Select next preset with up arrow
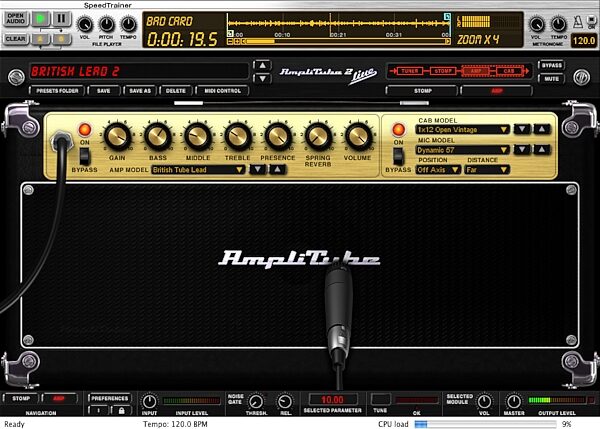This screenshot has height=429, width=600. (262, 65)
